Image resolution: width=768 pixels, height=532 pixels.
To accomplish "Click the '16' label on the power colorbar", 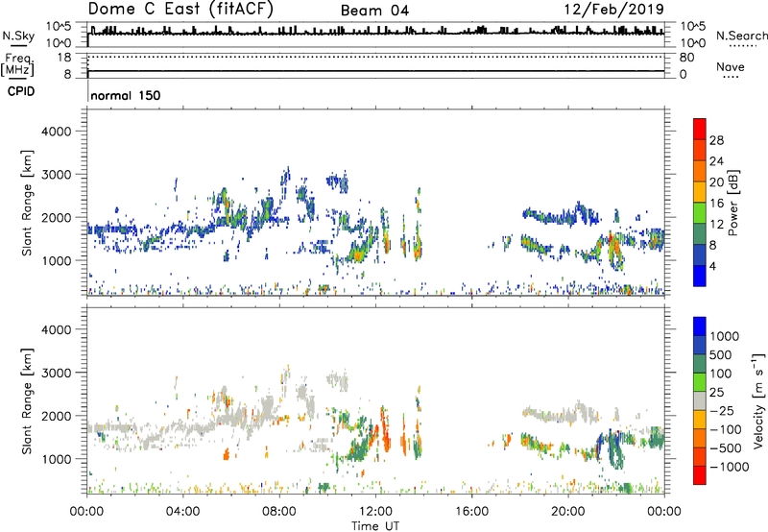I will 716,204.
